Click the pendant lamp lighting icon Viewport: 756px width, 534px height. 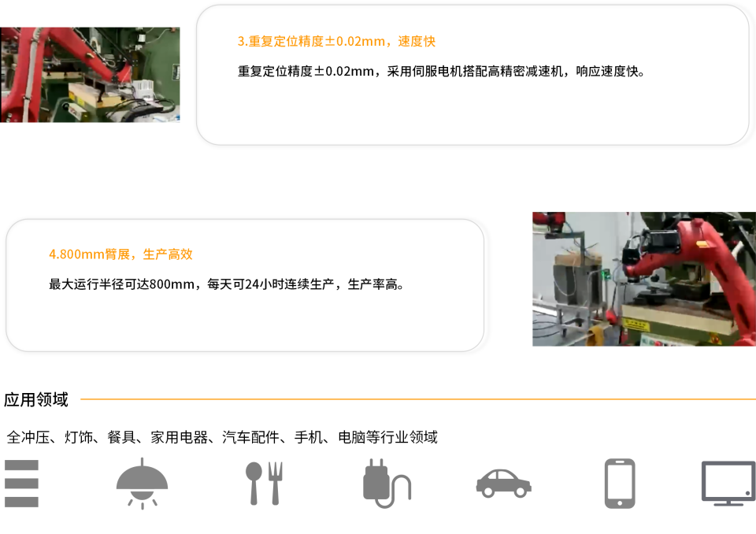pyautogui.click(x=142, y=484)
